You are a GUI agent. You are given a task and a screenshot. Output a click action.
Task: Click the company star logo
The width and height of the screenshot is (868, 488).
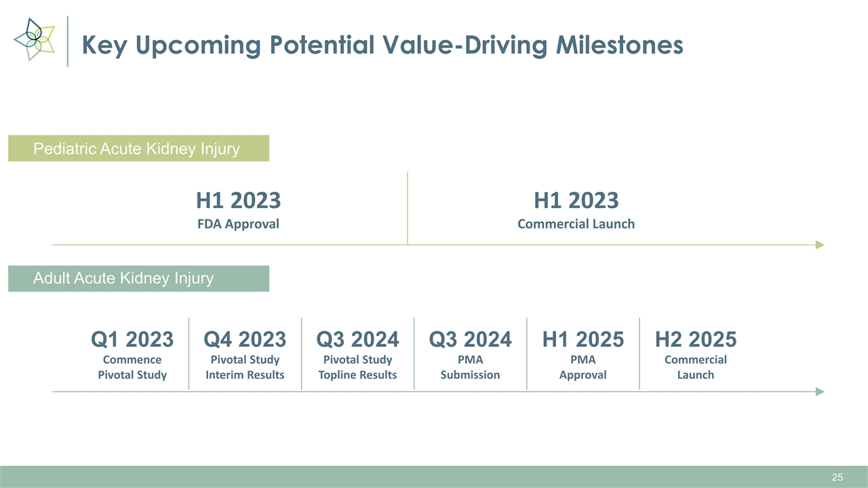34,39
